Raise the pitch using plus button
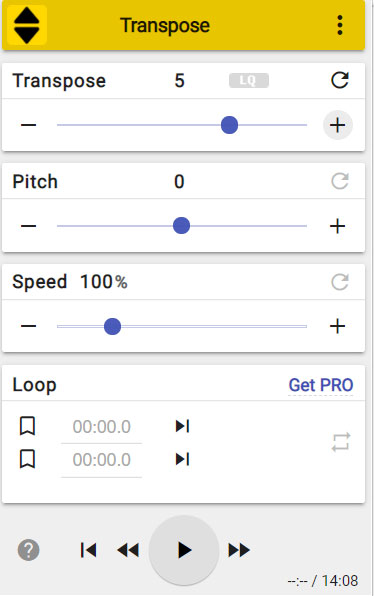Image resolution: width=374 pixels, height=596 pixels. tap(338, 226)
